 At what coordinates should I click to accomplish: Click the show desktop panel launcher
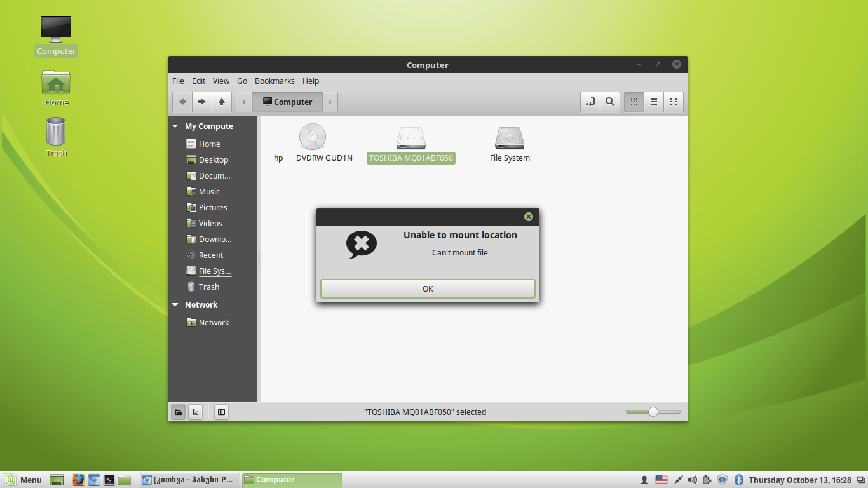(57, 480)
